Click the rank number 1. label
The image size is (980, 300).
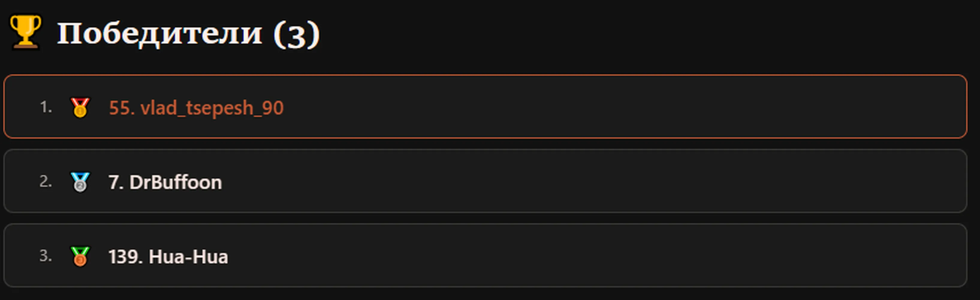pyautogui.click(x=46, y=107)
